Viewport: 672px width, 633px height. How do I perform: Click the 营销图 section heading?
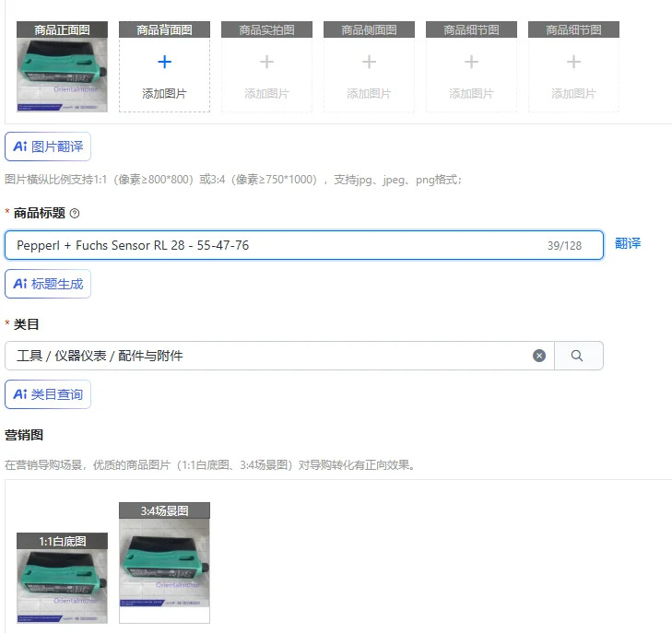coord(24,435)
